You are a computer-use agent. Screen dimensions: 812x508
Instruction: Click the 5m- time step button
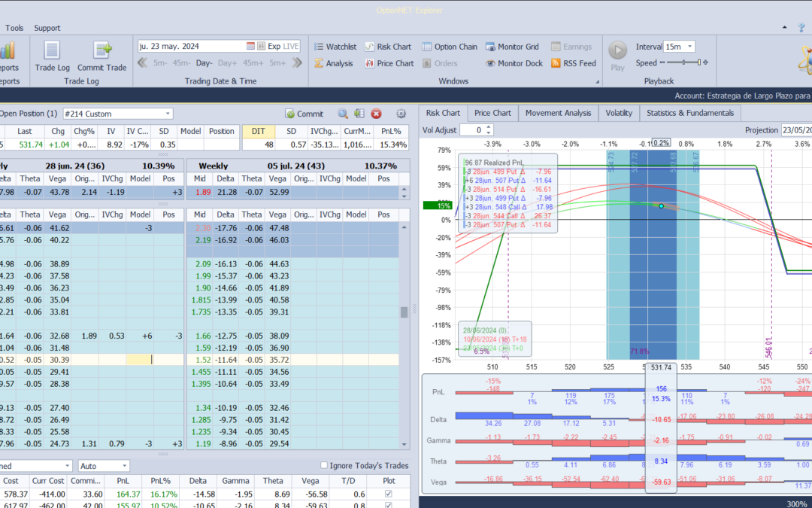160,62
